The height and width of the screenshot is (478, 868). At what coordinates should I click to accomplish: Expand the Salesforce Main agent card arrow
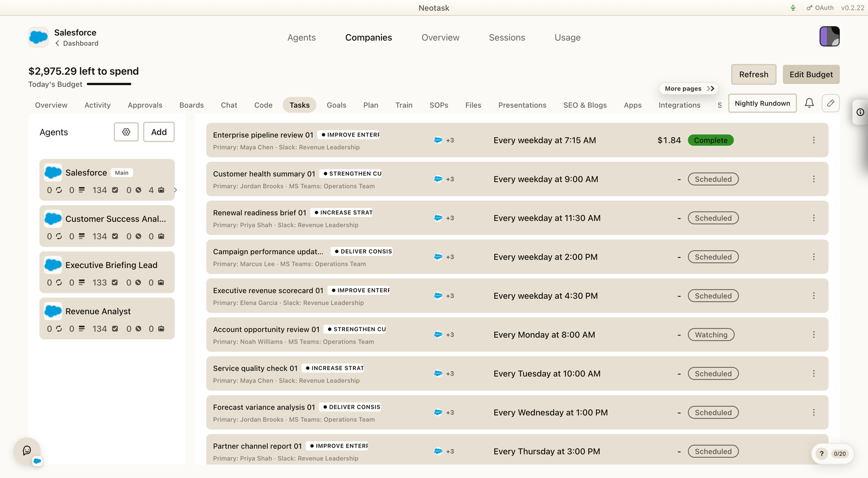tap(175, 190)
